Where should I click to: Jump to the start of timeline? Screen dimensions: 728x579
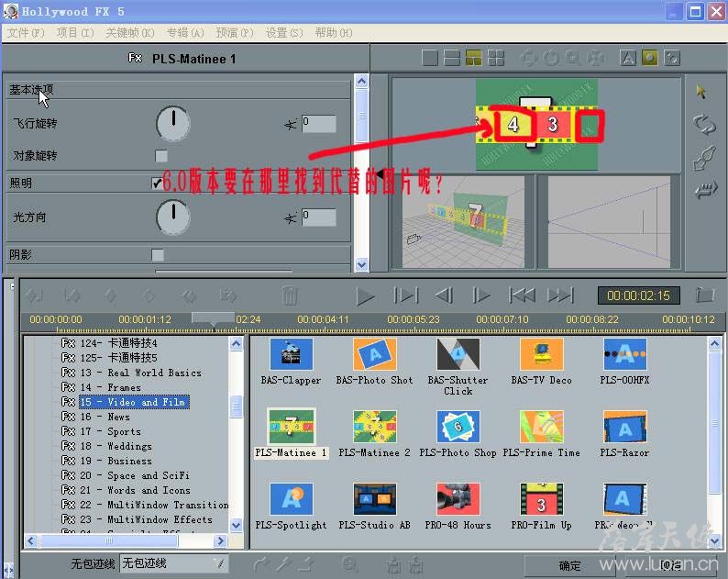(x=522, y=295)
